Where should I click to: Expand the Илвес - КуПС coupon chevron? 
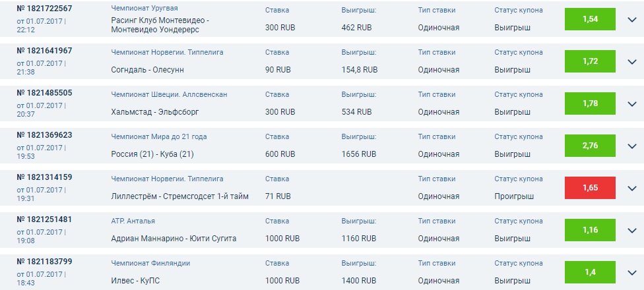point(631,272)
